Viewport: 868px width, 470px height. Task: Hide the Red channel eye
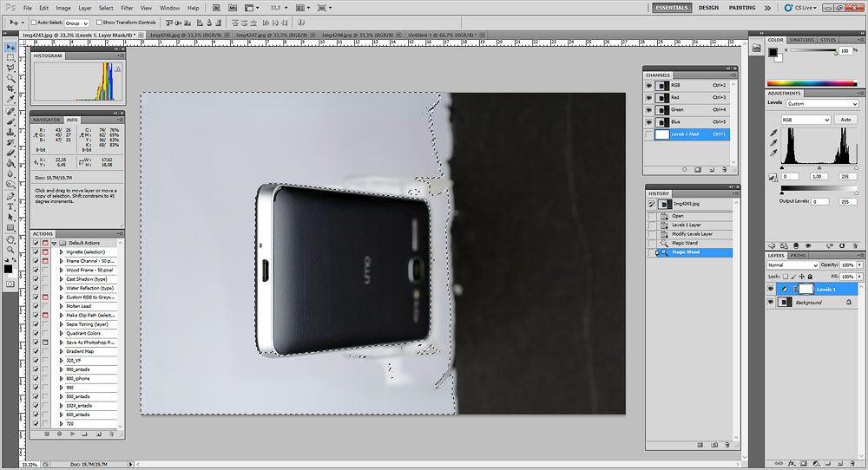(x=648, y=98)
